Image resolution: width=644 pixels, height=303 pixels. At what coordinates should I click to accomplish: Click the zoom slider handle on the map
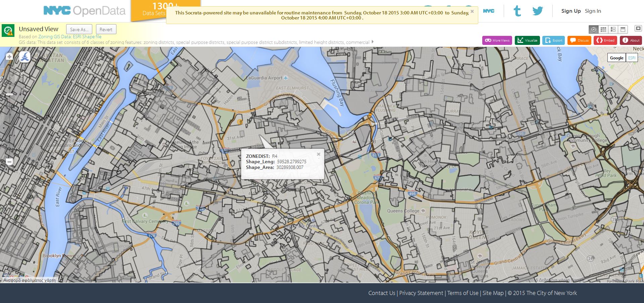click(9, 95)
